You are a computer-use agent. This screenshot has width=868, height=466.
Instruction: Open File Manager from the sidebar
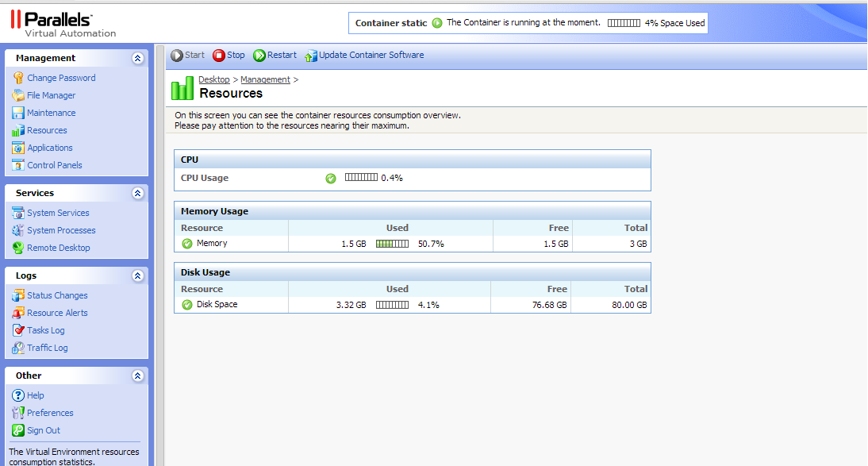tap(52, 95)
